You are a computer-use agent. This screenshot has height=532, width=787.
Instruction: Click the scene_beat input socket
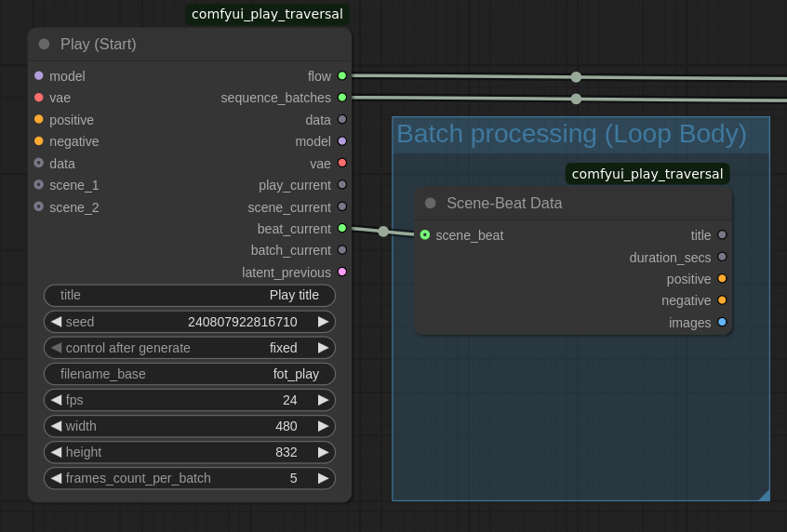coord(425,235)
